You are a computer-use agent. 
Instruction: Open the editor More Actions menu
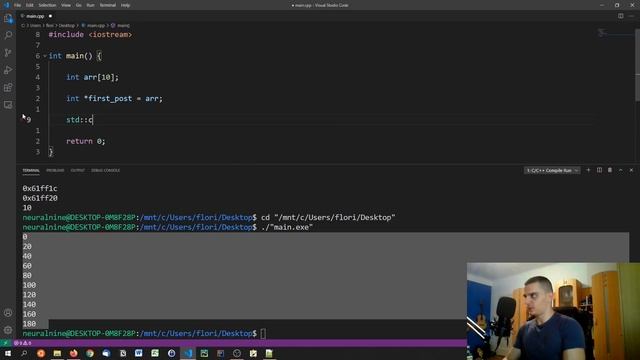click(631, 16)
